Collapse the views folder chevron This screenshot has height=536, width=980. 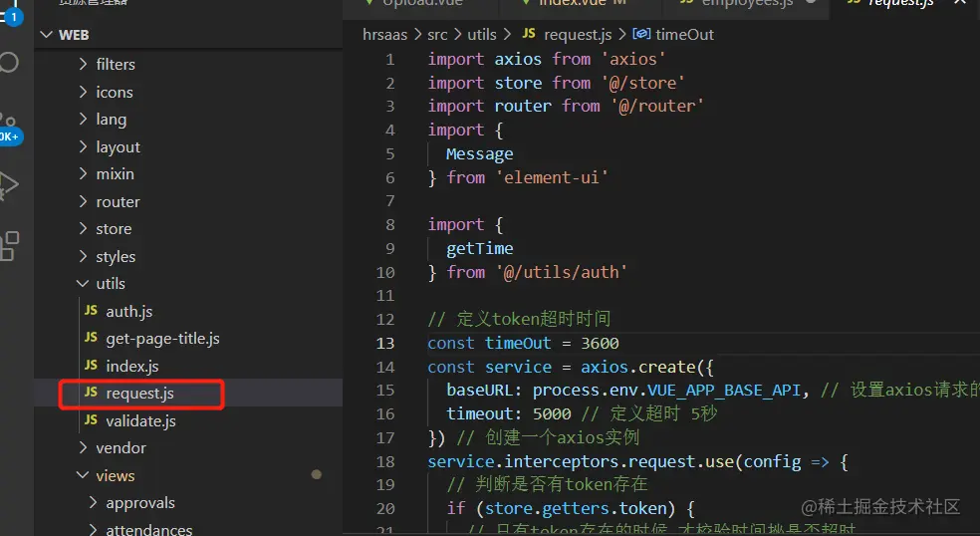(x=83, y=475)
